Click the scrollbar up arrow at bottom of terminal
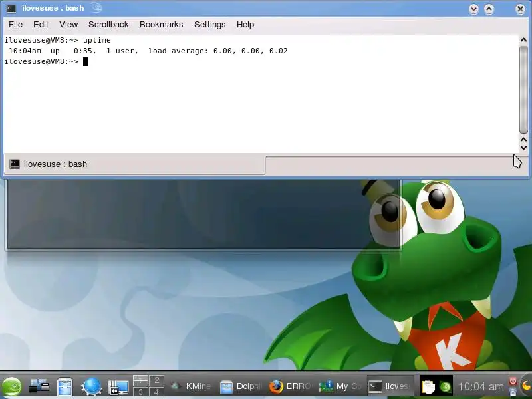 [523, 140]
